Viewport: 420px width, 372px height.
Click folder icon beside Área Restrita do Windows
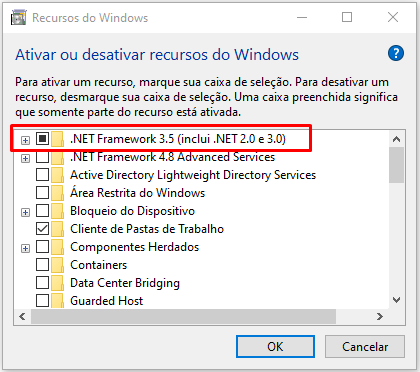point(58,193)
